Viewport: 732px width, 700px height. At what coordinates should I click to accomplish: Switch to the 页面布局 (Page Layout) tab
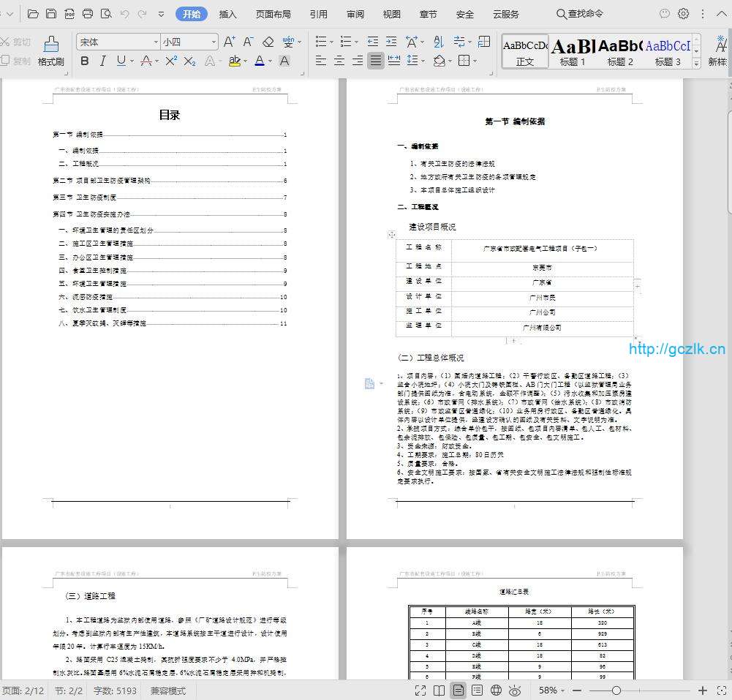click(x=273, y=14)
